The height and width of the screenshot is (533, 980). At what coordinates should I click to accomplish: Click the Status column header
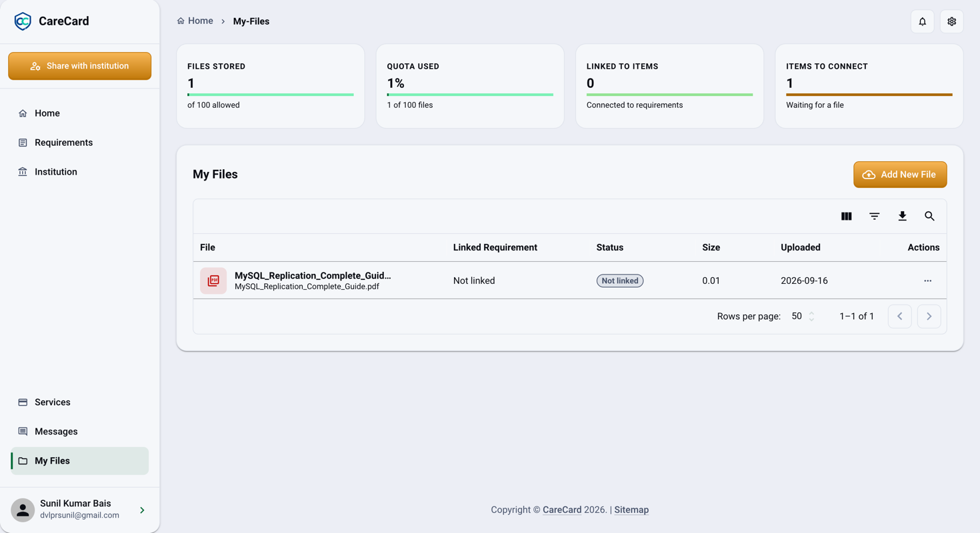click(x=610, y=247)
